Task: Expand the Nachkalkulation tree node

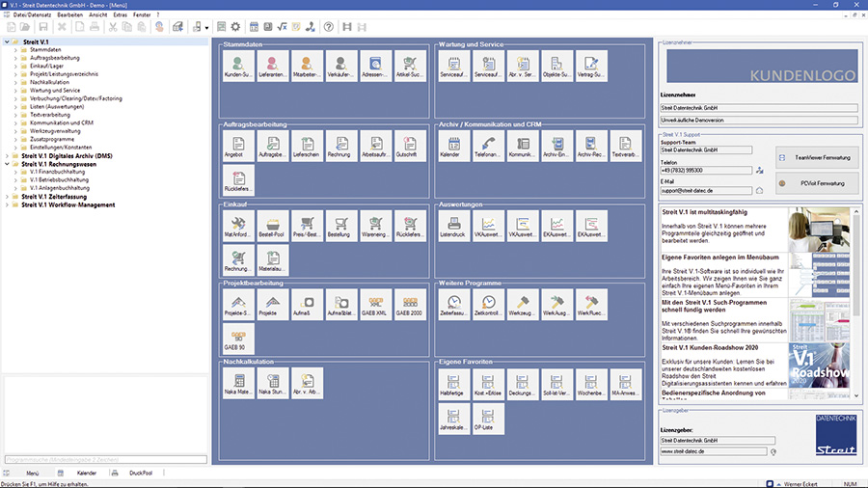Action: pos(15,82)
